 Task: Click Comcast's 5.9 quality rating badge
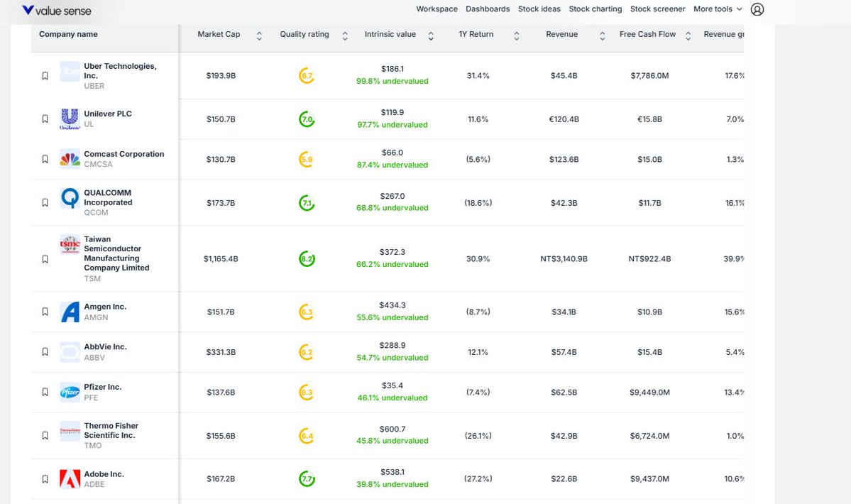[307, 160]
